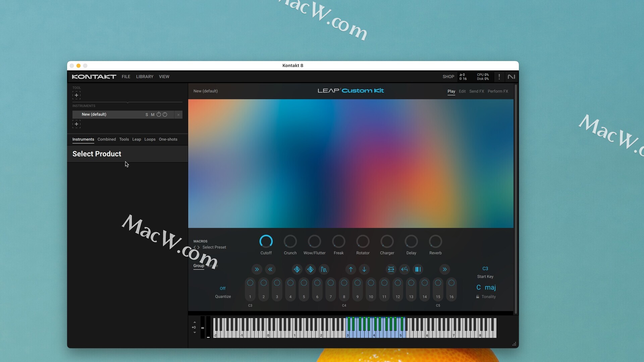Click the double-left-arrow reverse icon
Viewport: 644px width, 362px height.
tap(270, 269)
